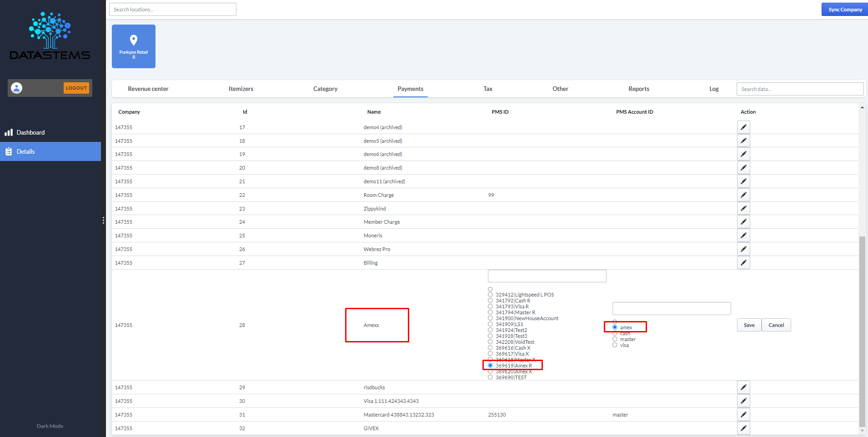Click the user profile icon
Screen dimensions: 868x437
click(17, 88)
